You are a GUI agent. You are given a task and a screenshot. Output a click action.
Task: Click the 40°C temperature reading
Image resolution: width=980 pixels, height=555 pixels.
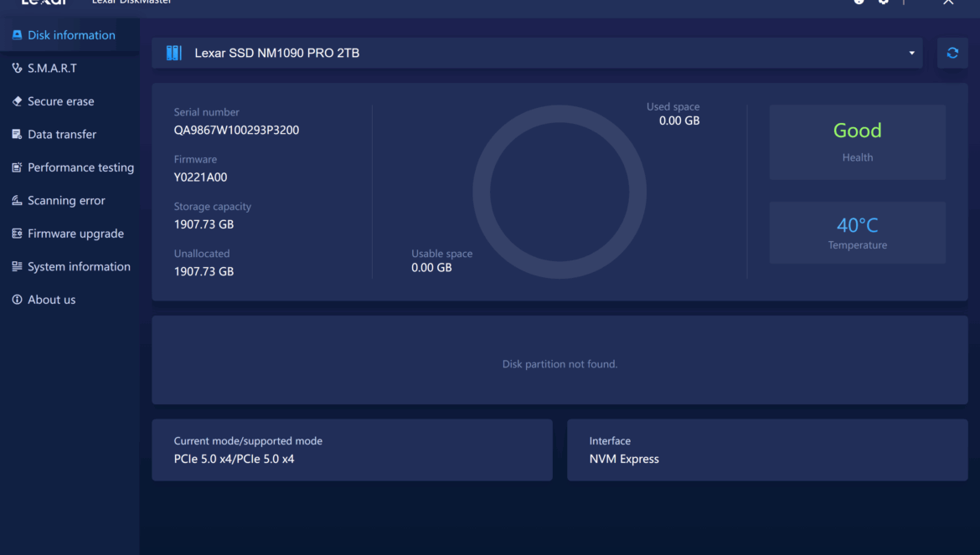[858, 224]
